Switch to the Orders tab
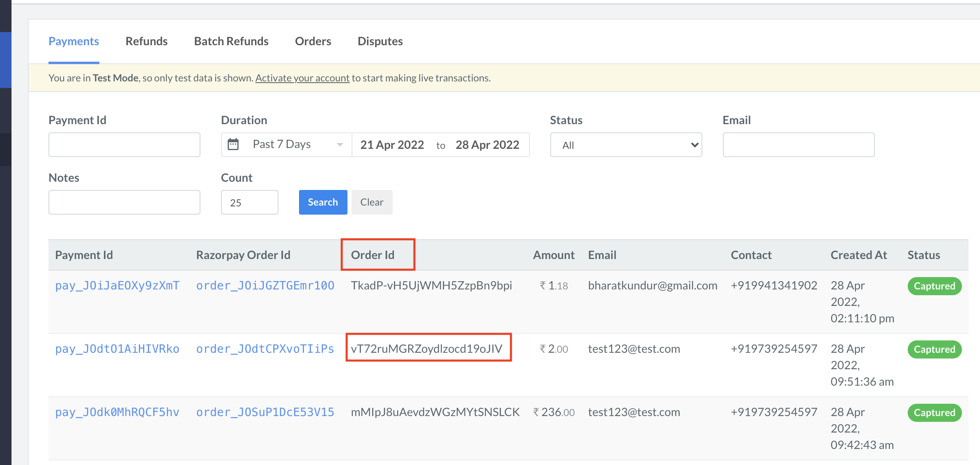980x465 pixels. point(313,41)
